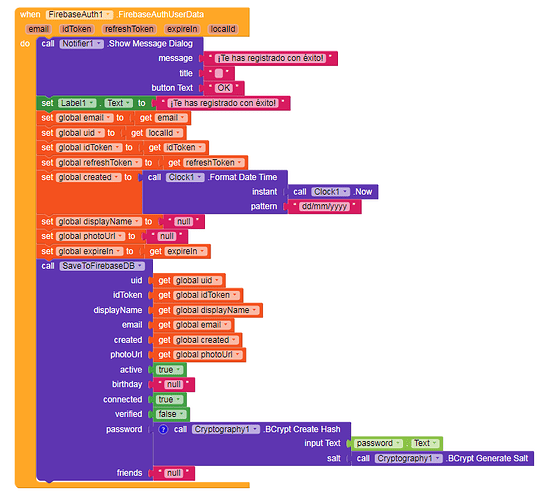The width and height of the screenshot is (551, 500).
Task: Open the Notifier1 component dropdown
Action: (x=82, y=44)
